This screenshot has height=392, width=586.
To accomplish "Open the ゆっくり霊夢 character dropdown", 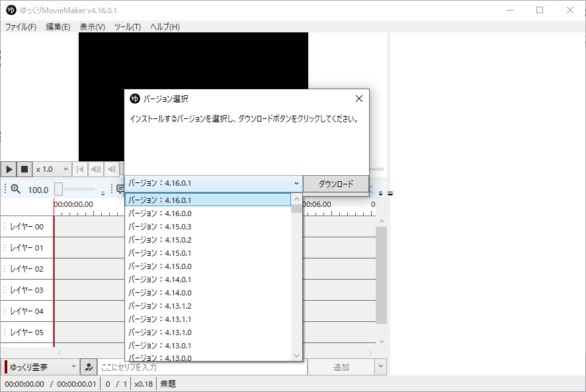I will 40,367.
